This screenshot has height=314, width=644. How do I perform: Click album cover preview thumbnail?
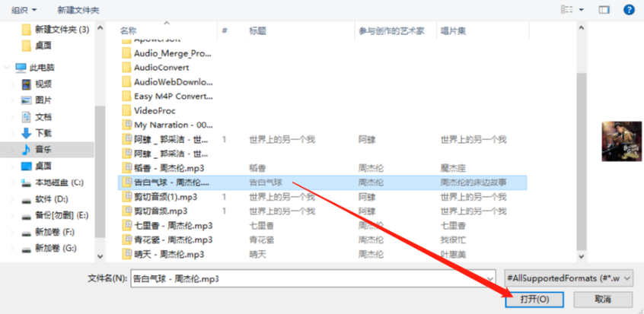(x=621, y=141)
